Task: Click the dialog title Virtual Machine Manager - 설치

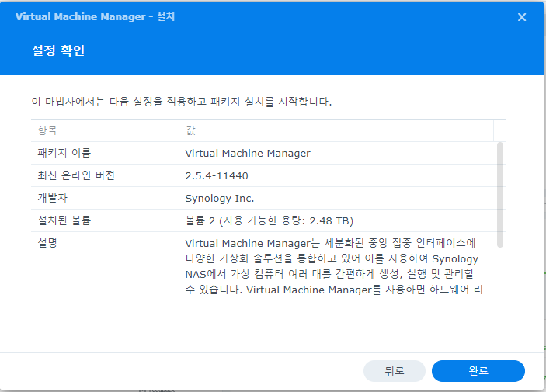Action: pos(95,17)
